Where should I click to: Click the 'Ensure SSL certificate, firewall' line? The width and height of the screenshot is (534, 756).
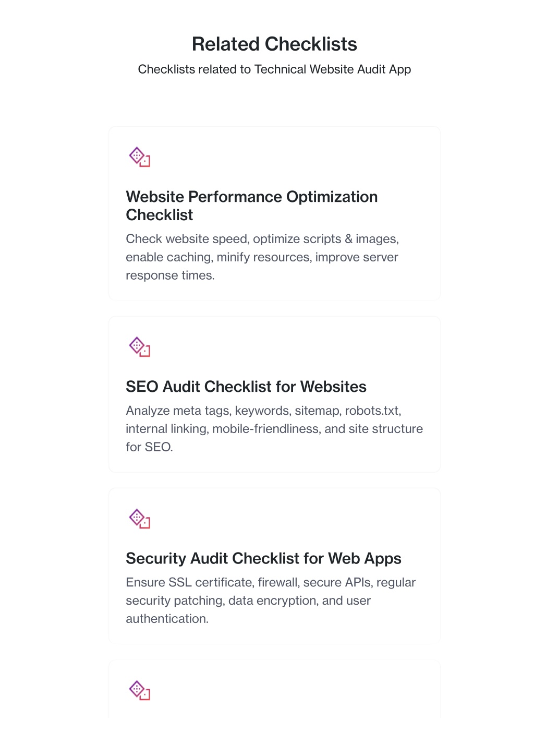(x=271, y=582)
